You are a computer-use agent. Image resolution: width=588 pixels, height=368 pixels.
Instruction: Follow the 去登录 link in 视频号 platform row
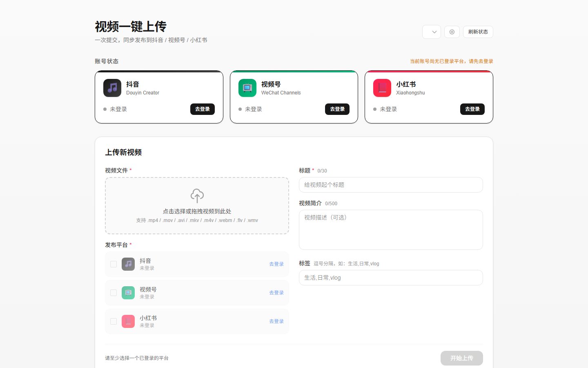click(x=276, y=293)
